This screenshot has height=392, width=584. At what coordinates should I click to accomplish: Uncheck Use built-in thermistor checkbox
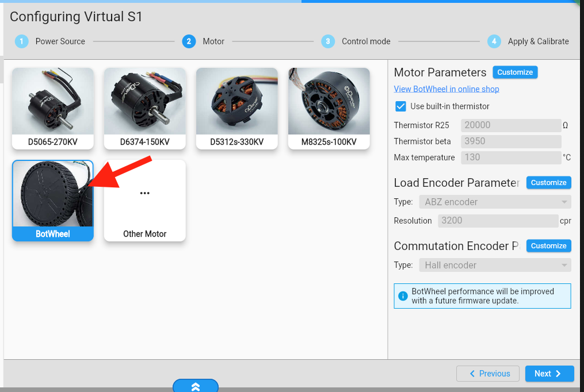click(x=400, y=106)
